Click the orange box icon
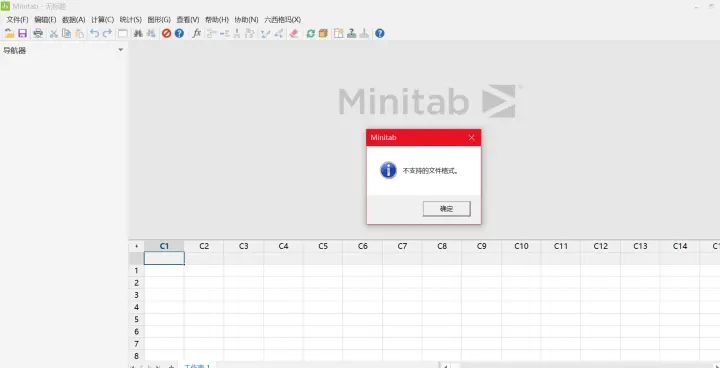Image resolution: width=720 pixels, height=368 pixels. tap(323, 34)
